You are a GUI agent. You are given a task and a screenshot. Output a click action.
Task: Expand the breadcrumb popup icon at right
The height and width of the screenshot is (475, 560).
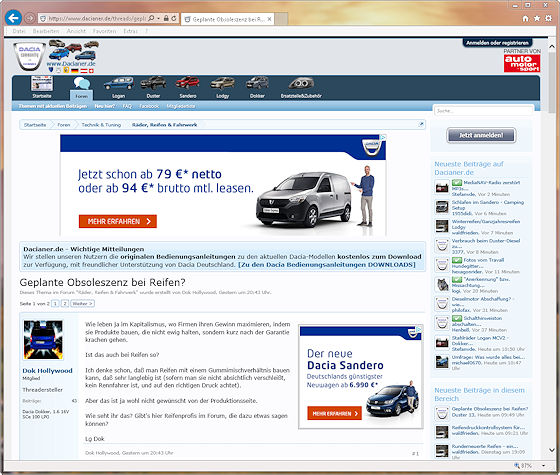coord(421,124)
